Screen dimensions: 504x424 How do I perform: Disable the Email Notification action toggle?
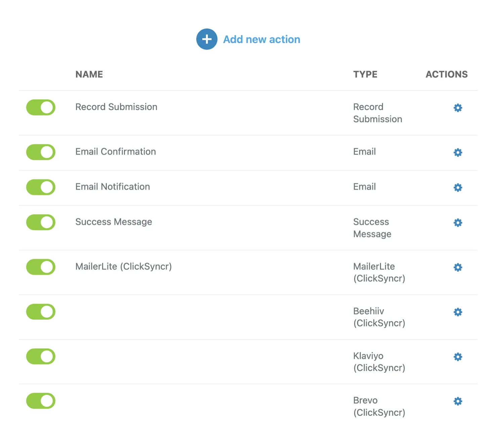[41, 187]
